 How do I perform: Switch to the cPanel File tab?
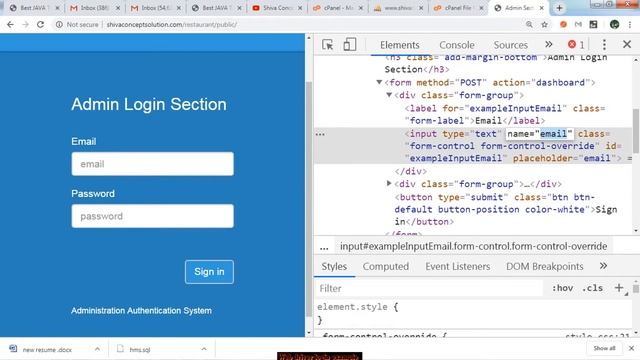pyautogui.click(x=458, y=8)
